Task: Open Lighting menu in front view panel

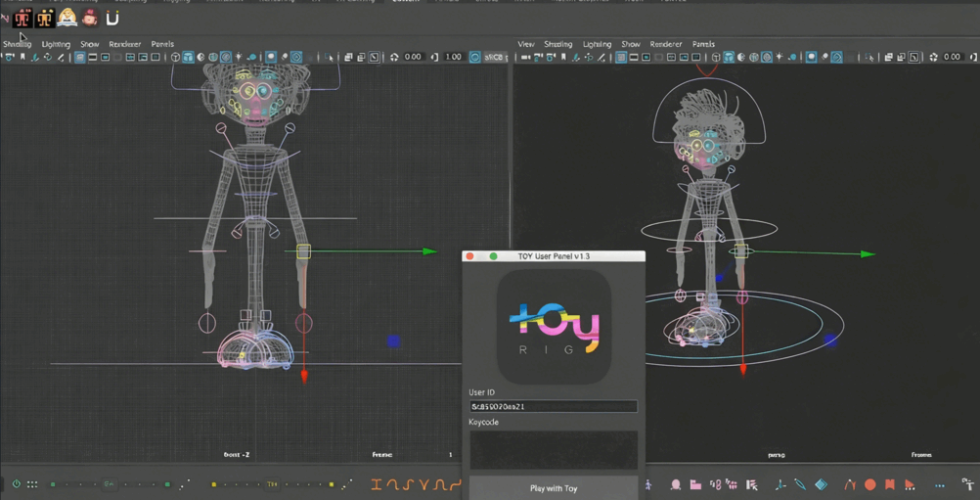Action: (x=56, y=44)
